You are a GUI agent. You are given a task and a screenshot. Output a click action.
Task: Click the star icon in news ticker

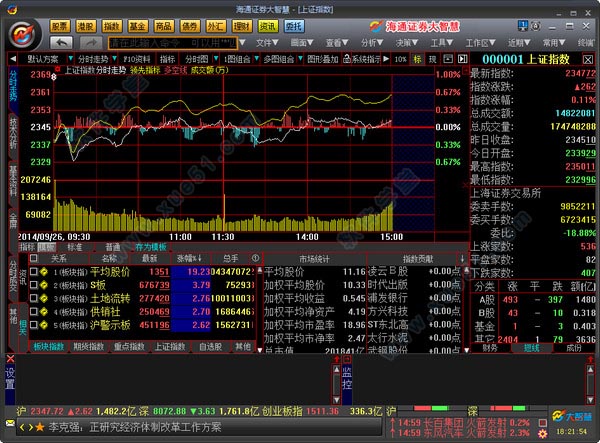pos(40,427)
